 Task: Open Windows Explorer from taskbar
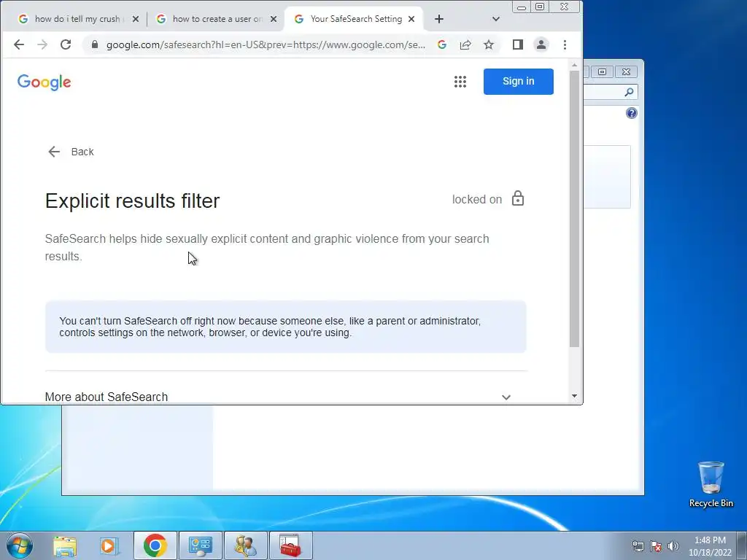click(65, 545)
